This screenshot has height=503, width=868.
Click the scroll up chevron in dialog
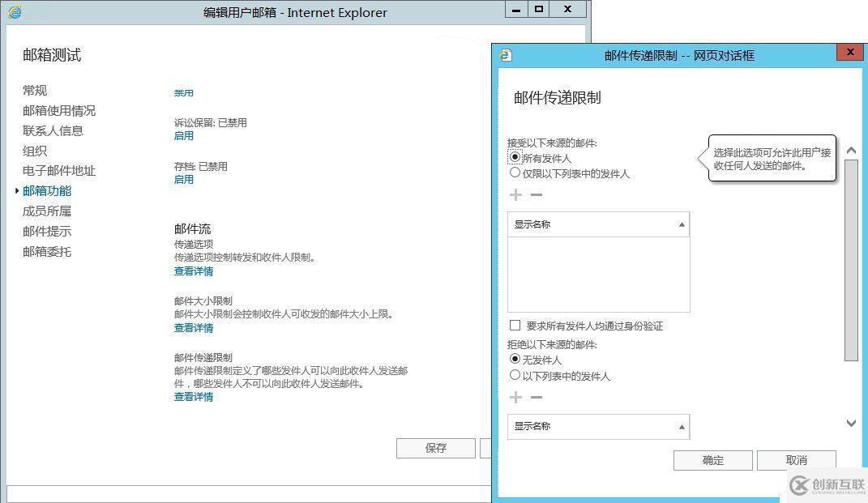852,150
